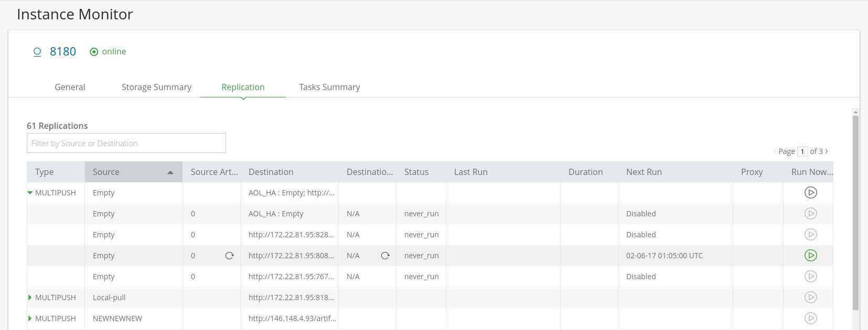Refresh source artifacts count in highlighted row
This screenshot has width=868, height=330.
229,256
